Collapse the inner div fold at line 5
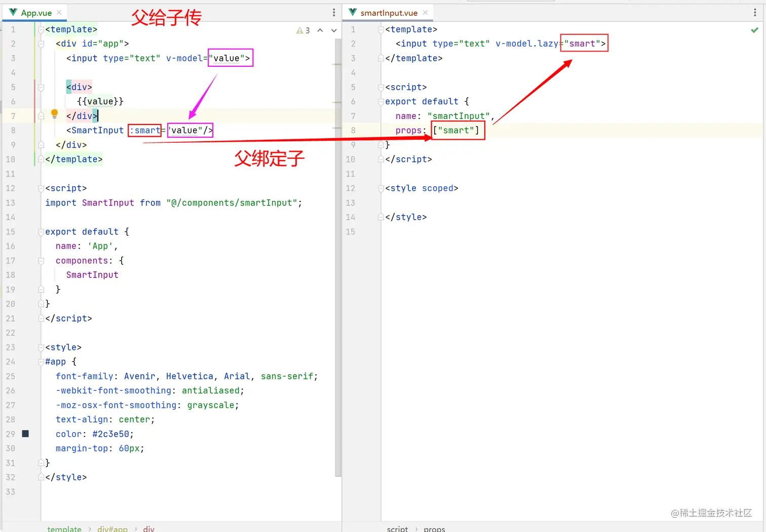 41,88
